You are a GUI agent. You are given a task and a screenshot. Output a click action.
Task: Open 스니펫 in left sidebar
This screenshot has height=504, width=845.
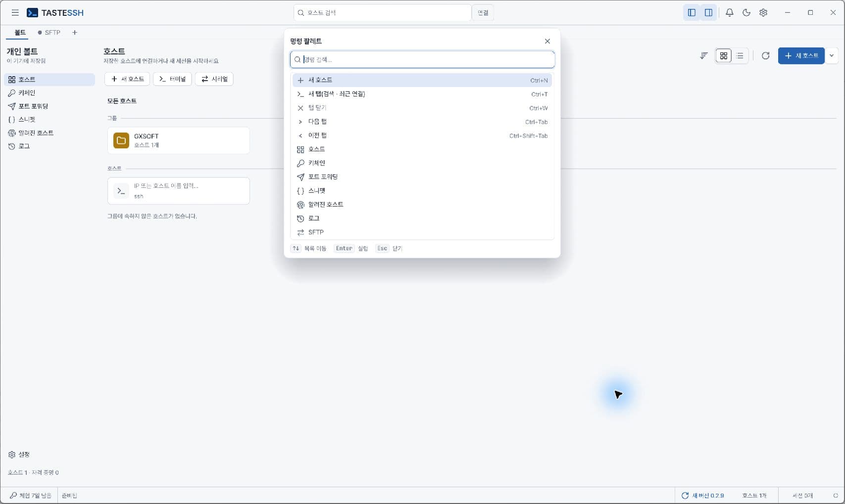click(x=50, y=120)
